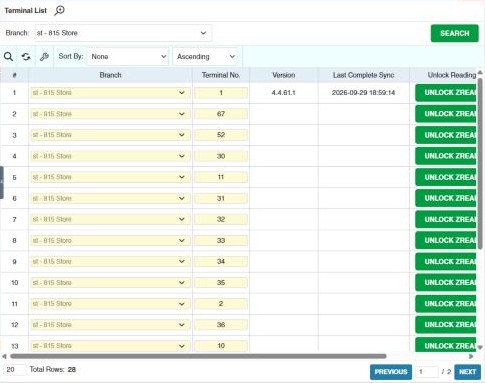Click the scroll right arrow at table bottom
Screen dimensions: 485x383
coord(471,356)
